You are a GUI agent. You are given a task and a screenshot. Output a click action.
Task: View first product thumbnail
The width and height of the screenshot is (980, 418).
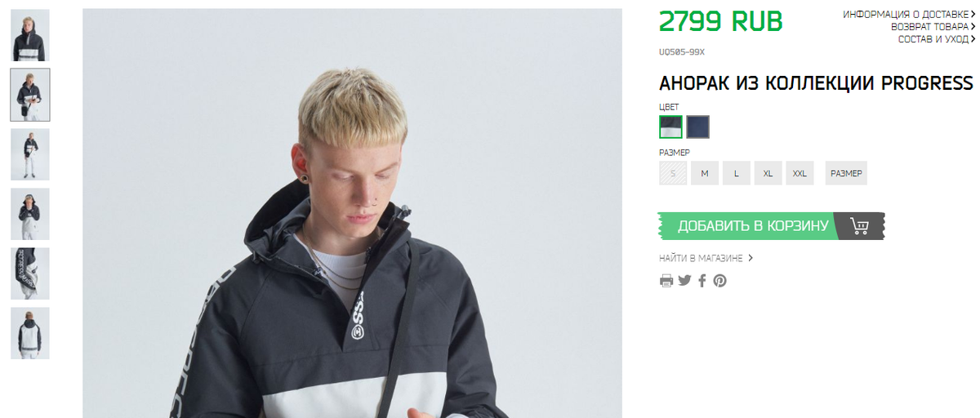30,35
